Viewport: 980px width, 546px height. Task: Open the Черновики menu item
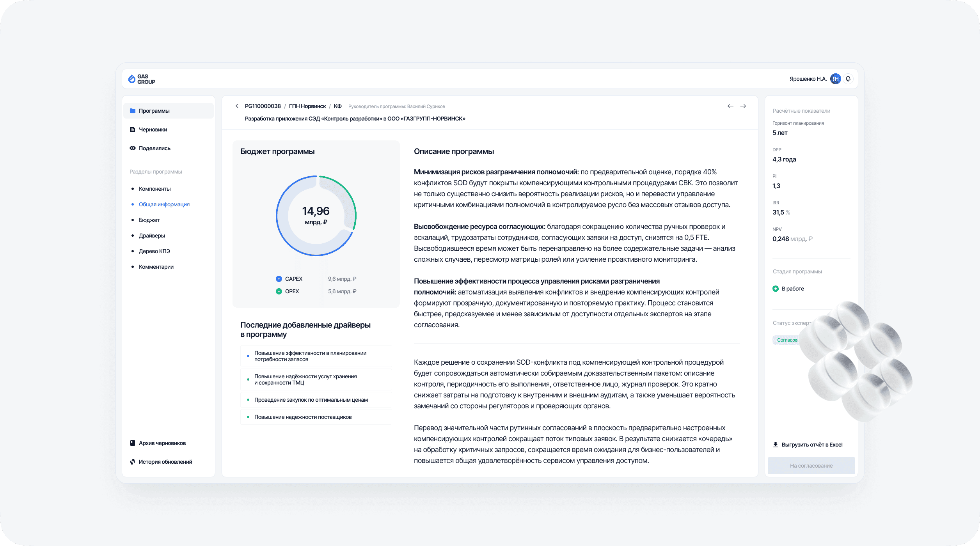pos(169,129)
